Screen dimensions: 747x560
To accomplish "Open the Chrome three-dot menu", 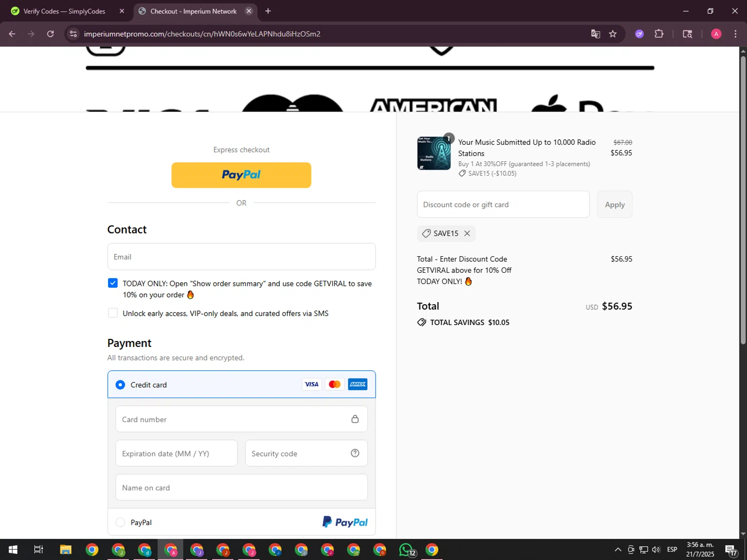I will (735, 34).
